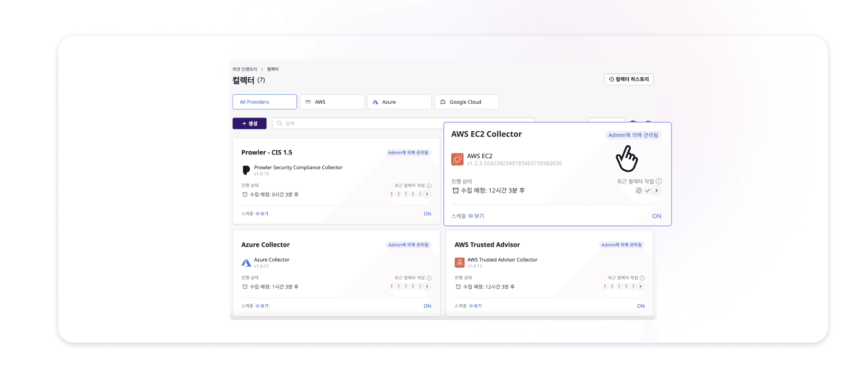Click AWS Trusted Advisor Collector plugin name

(502, 260)
